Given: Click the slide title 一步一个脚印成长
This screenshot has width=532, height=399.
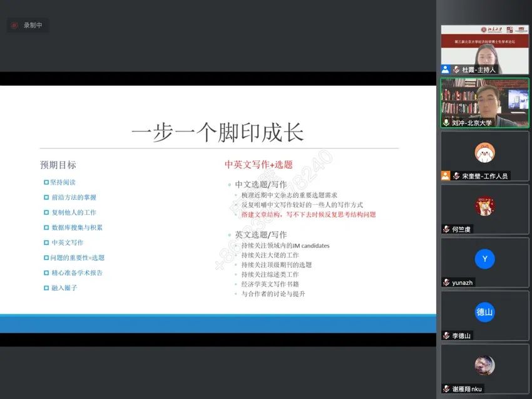Looking at the screenshot, I should coord(217,133).
